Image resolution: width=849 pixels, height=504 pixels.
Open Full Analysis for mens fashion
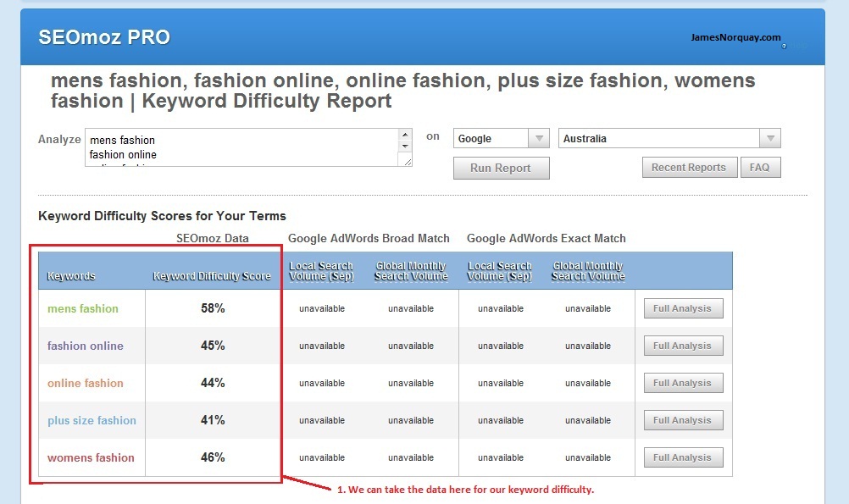(682, 309)
